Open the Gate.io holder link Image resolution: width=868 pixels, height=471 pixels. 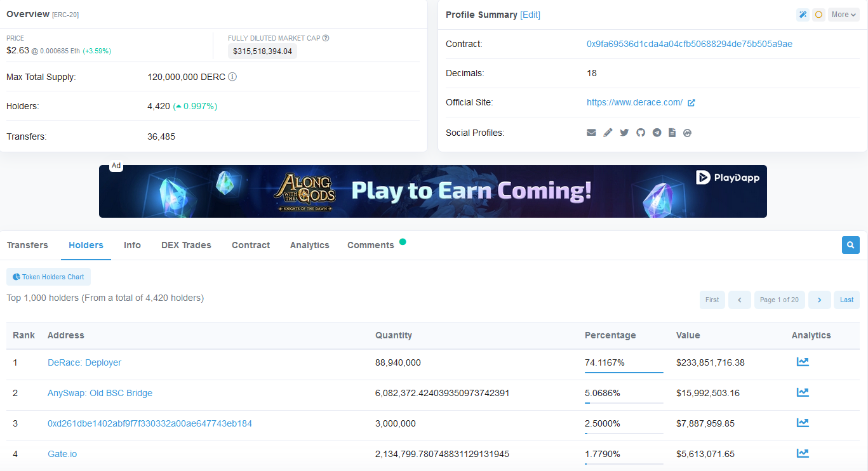point(62,454)
